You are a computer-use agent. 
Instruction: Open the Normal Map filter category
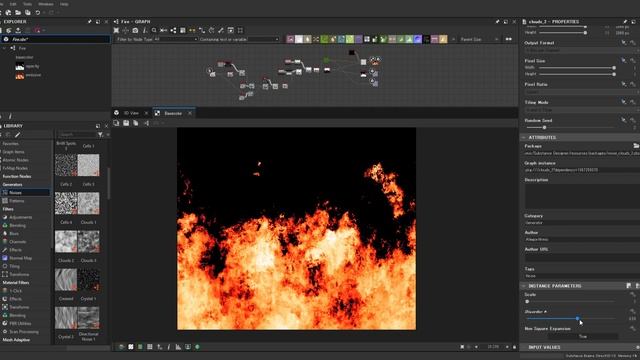coord(20,258)
